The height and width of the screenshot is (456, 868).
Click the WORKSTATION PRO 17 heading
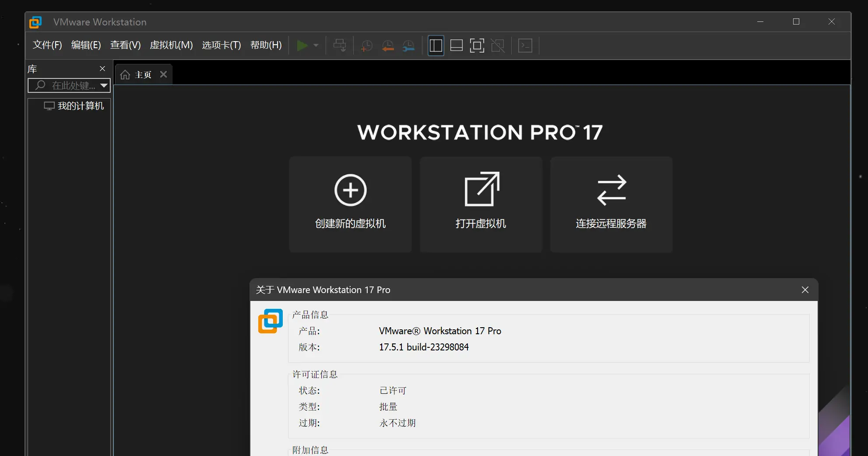coord(480,132)
